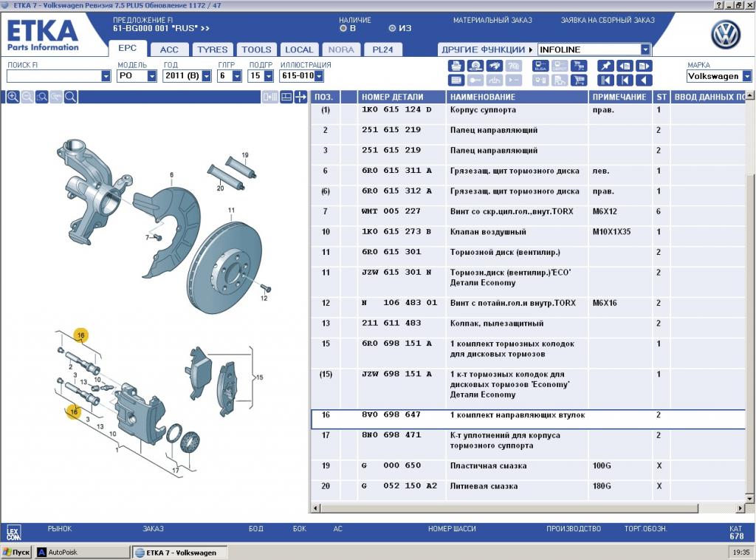Click the brake disc labeled 11 in illustration

coord(225,267)
